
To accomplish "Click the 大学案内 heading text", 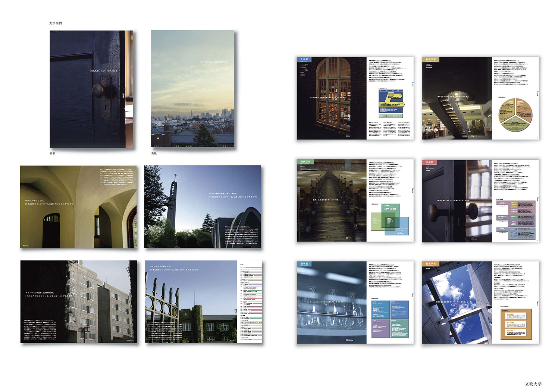I will click(56, 23).
